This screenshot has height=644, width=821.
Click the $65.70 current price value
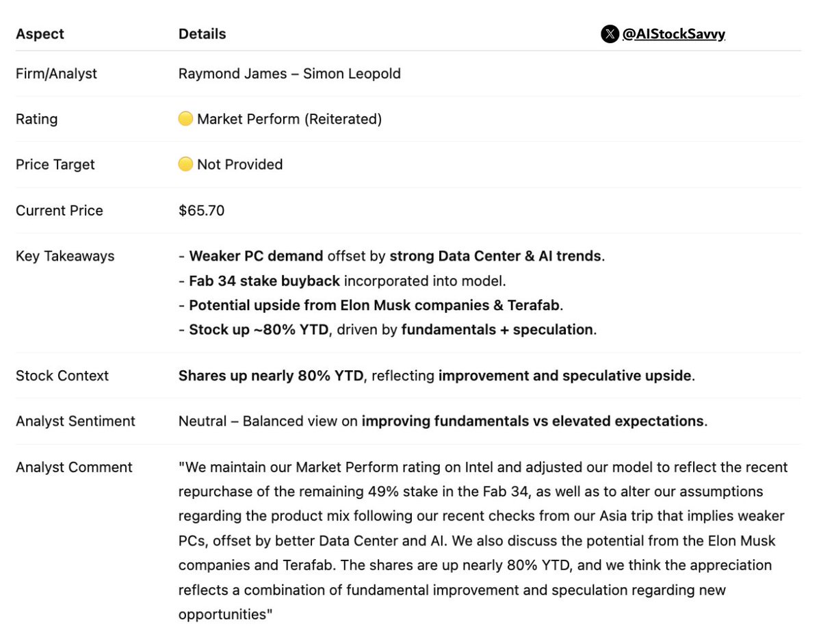coord(201,210)
